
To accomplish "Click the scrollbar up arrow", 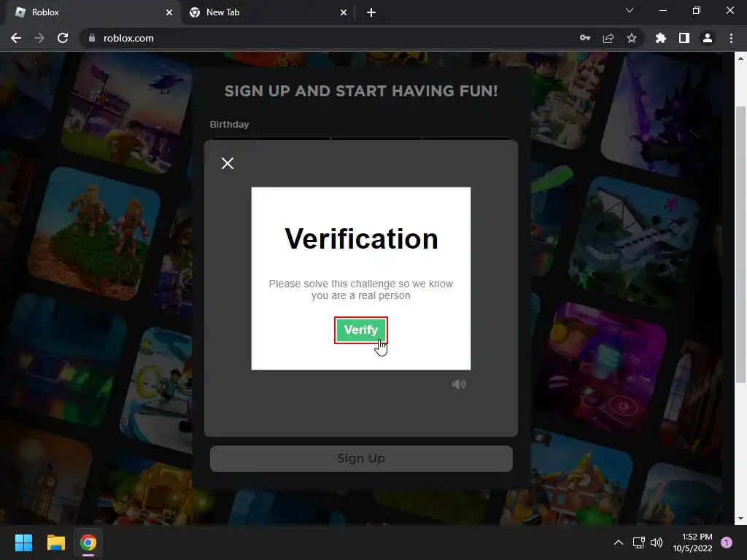I will click(x=740, y=58).
